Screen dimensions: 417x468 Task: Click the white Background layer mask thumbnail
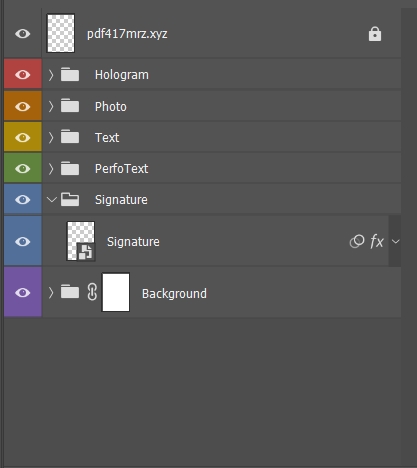pos(116,292)
